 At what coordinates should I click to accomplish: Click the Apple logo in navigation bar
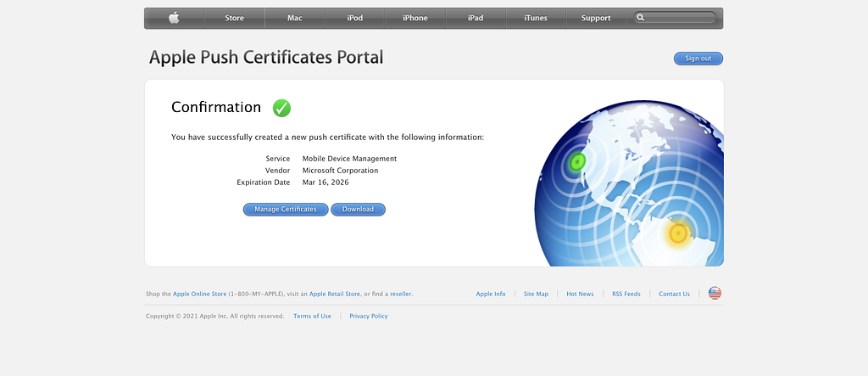tap(174, 18)
